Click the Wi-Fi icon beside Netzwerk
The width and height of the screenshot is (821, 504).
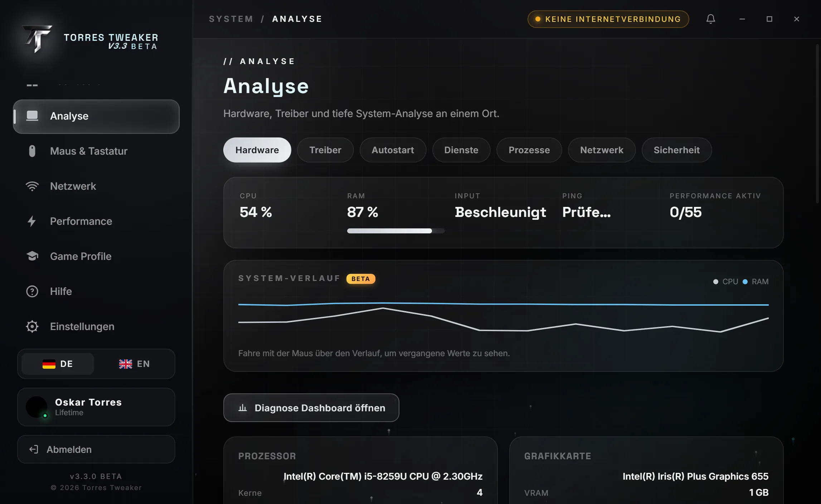coord(32,186)
